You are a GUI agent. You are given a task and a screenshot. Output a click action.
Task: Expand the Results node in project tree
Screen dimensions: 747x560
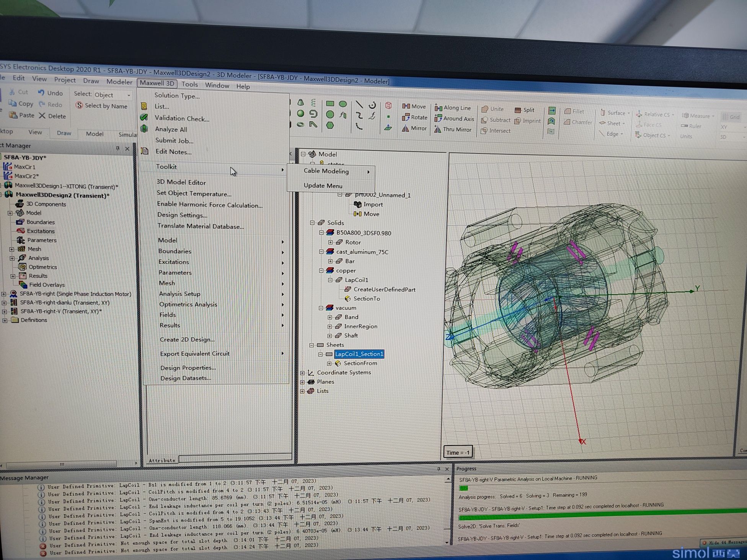tap(13, 276)
